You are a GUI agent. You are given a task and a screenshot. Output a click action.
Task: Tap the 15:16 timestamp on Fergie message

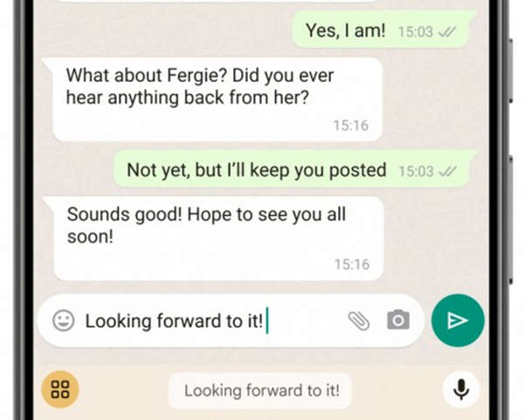[x=351, y=126]
